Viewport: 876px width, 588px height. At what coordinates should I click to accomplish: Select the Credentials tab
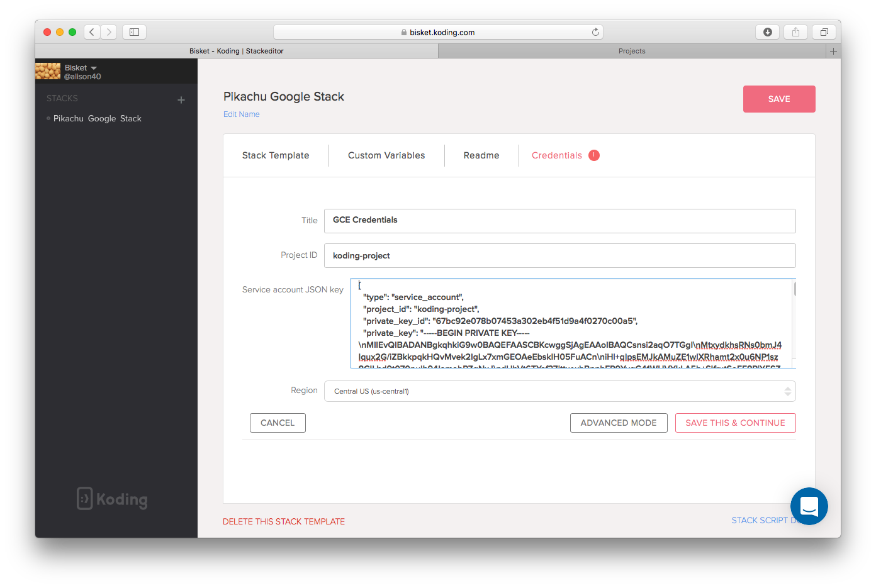557,155
